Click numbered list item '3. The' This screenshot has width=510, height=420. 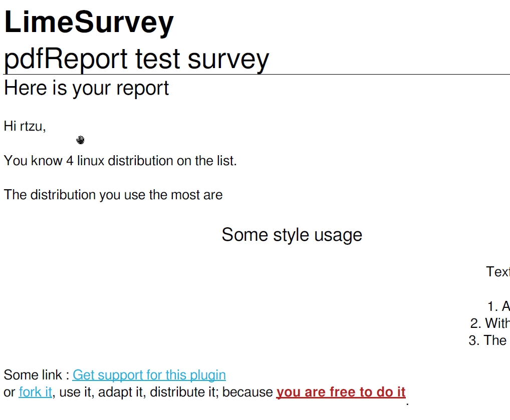click(488, 340)
